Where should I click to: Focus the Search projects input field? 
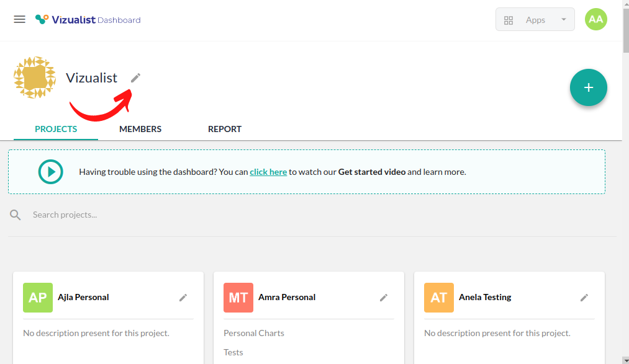[186, 215]
